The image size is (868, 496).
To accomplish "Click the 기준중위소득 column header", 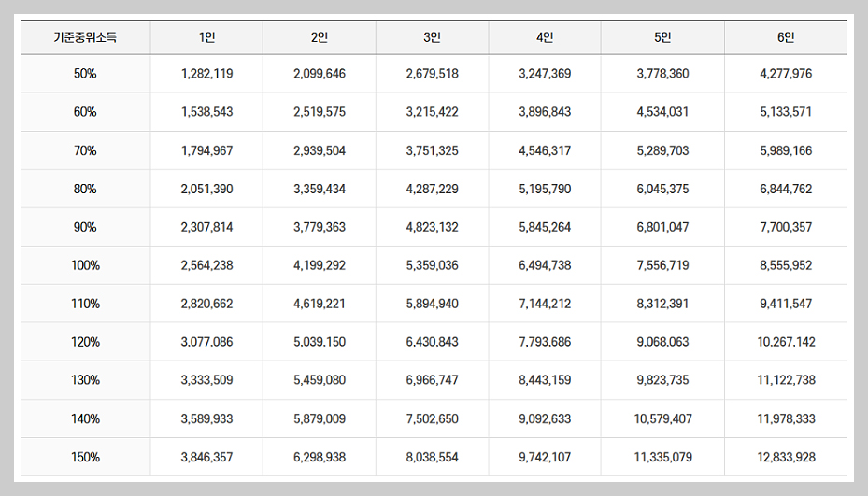I will pos(85,37).
